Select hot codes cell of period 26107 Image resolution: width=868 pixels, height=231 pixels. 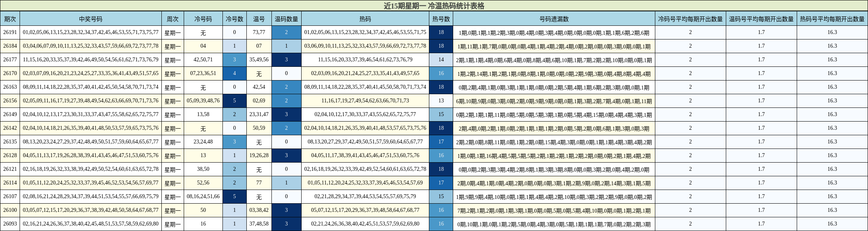(365, 197)
